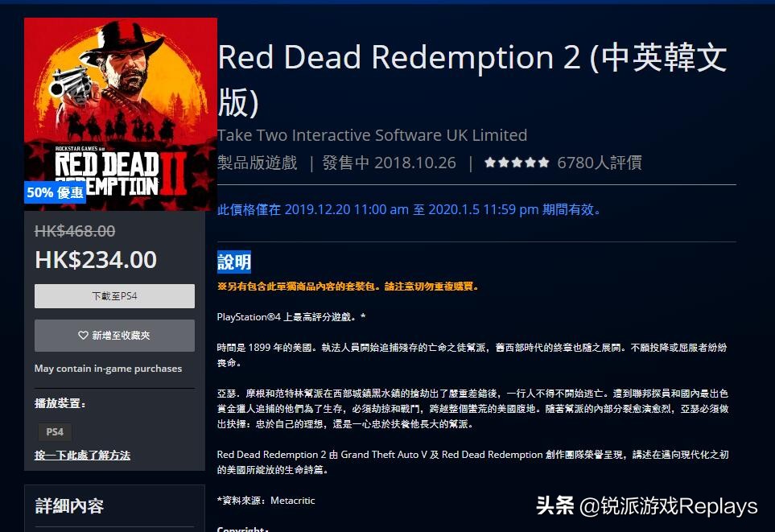
Task: Click the discounted HK$234.00 price
Action: (96, 260)
